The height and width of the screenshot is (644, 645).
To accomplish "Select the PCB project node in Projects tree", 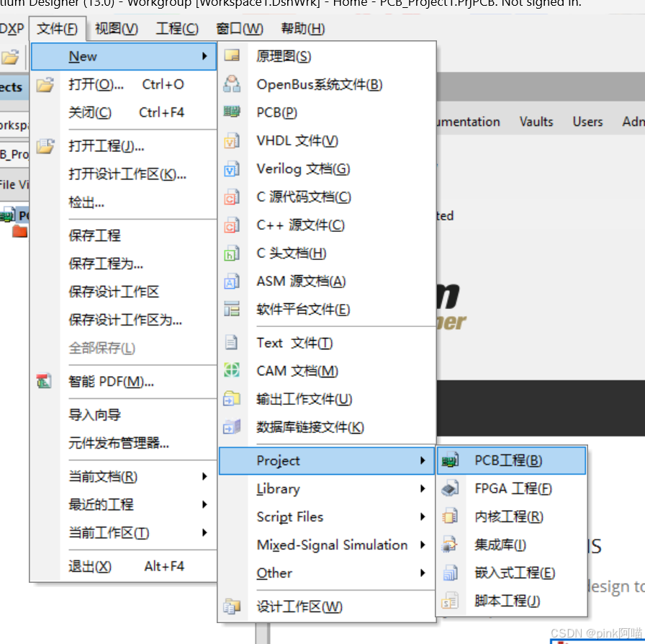I will (15, 215).
